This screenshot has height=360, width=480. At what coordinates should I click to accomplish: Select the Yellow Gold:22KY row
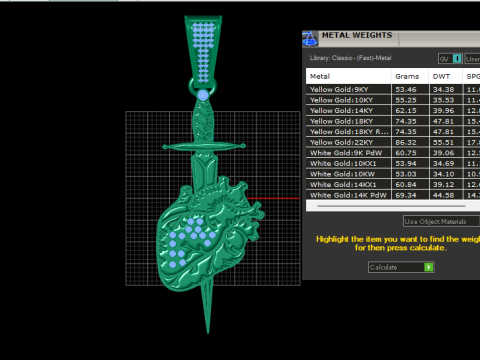393,142
